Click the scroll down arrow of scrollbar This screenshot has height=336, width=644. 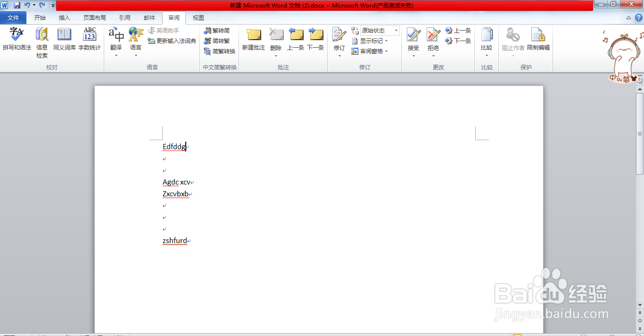point(640,305)
